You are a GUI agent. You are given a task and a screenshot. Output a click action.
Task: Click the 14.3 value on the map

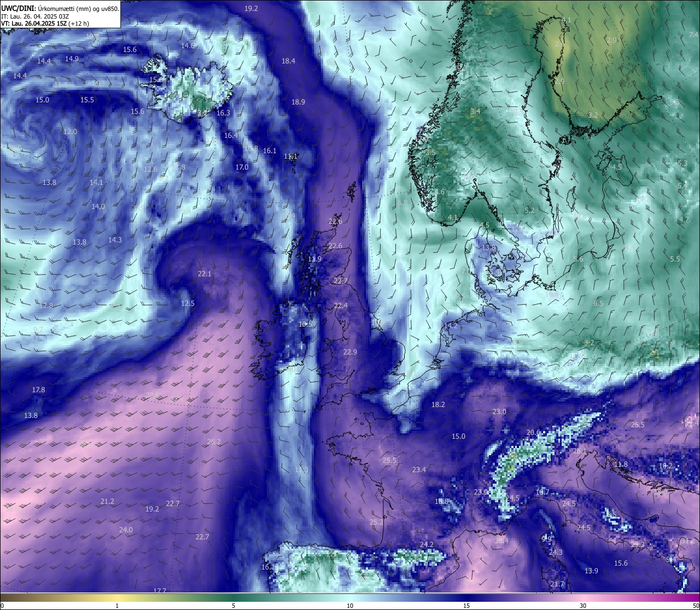tap(115, 240)
